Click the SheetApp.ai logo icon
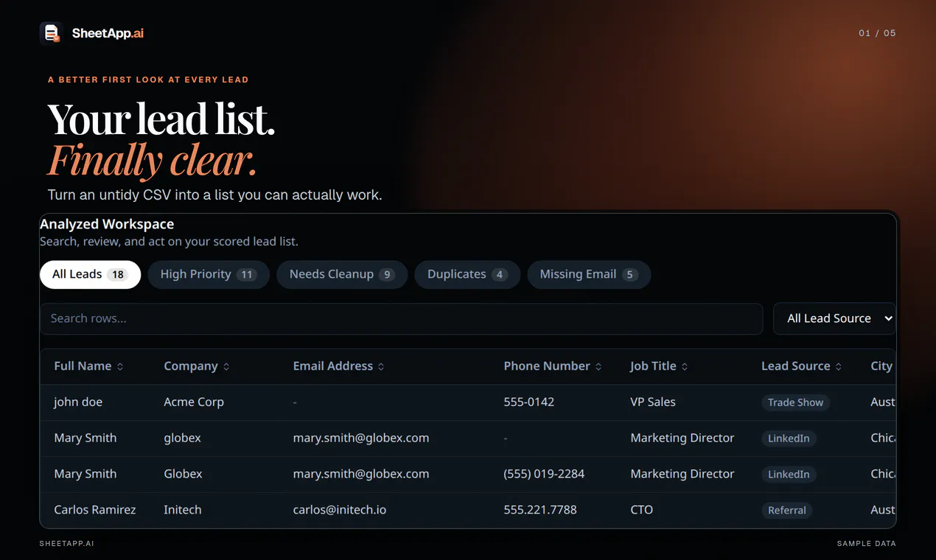This screenshot has height=560, width=936. click(52, 33)
